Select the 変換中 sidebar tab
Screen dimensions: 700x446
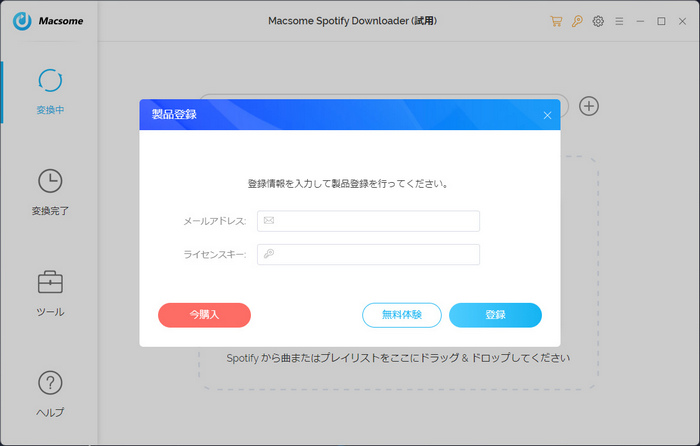(50, 92)
